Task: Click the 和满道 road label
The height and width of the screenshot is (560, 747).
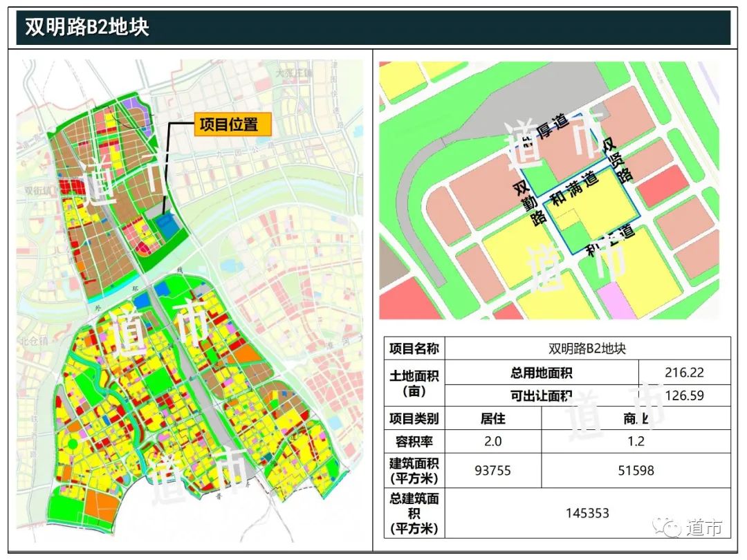Action: [x=573, y=189]
